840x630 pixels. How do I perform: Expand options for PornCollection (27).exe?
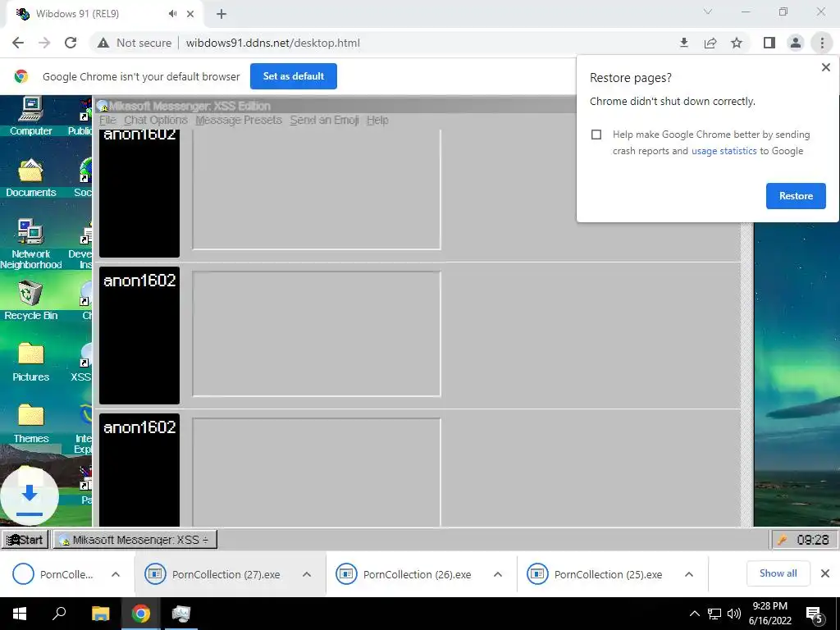click(307, 574)
